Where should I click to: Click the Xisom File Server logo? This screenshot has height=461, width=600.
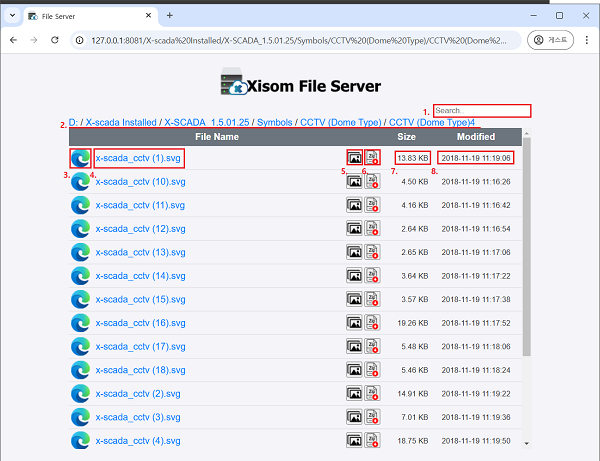tap(301, 83)
